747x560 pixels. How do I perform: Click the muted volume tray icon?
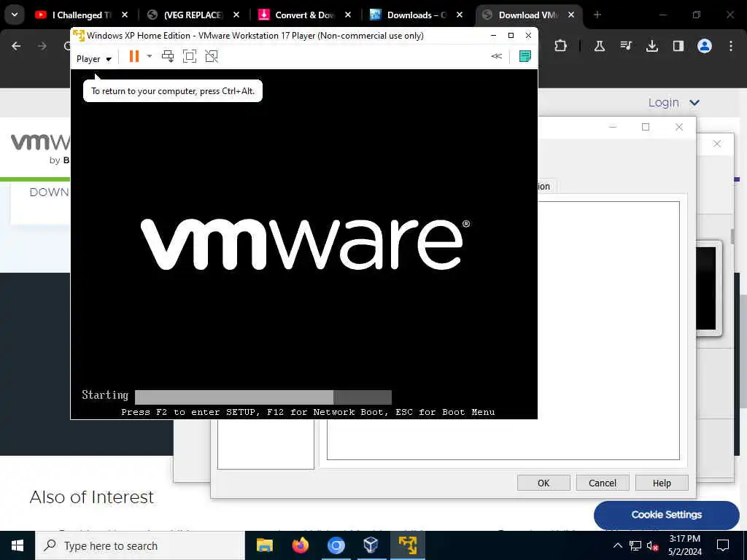[653, 545]
